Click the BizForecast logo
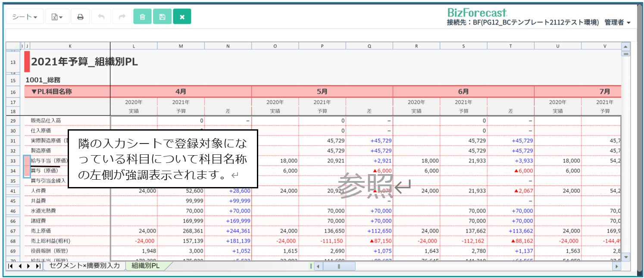 click(477, 12)
